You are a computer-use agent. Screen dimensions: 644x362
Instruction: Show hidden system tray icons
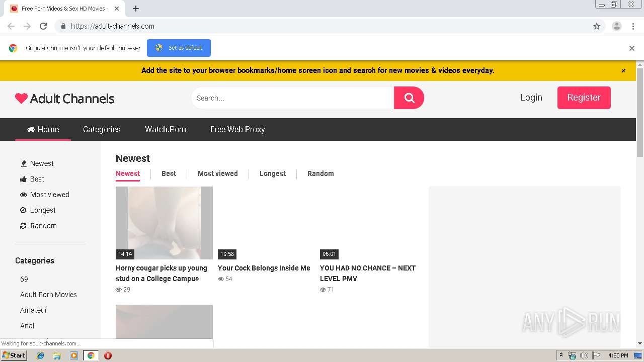[561, 355]
